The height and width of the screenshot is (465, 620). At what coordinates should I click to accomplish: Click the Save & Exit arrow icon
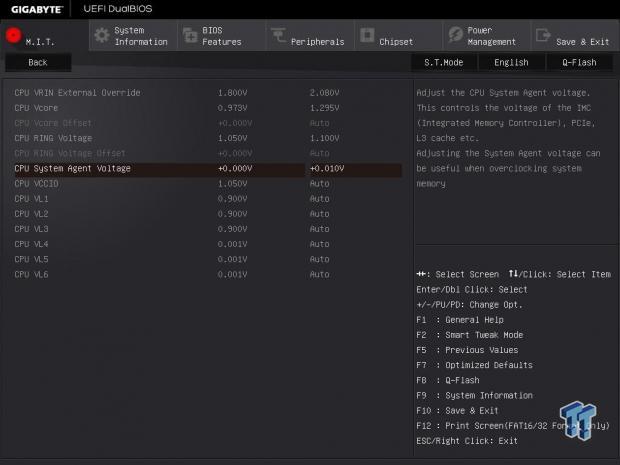click(x=543, y=36)
